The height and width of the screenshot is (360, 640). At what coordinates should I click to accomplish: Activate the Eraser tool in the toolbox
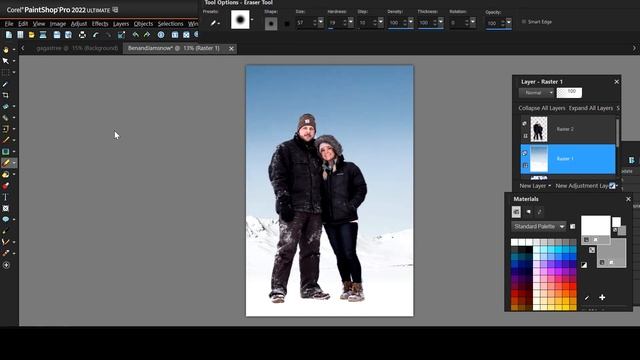click(x=6, y=163)
